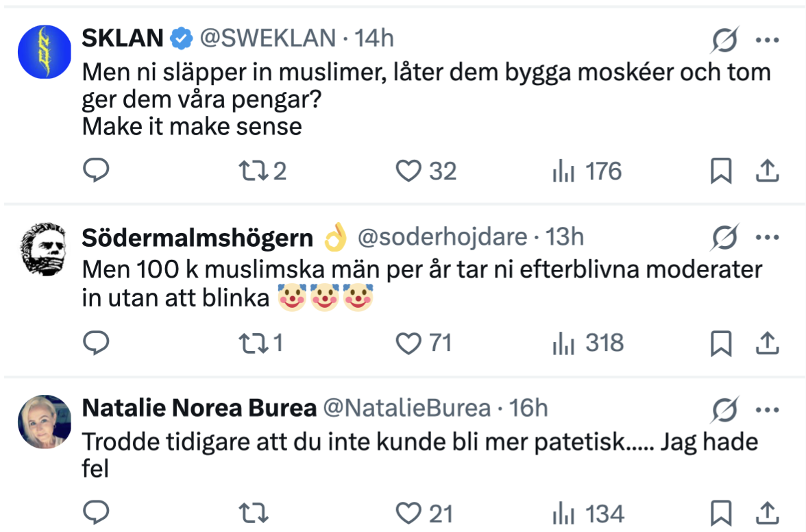Open Natalie Norea Burea's profile picture
Screen dimensions: 806x532
pyautogui.click(x=44, y=422)
